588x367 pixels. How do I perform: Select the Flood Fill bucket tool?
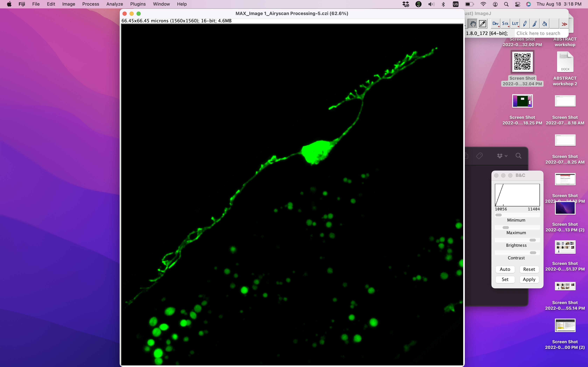[x=544, y=24]
